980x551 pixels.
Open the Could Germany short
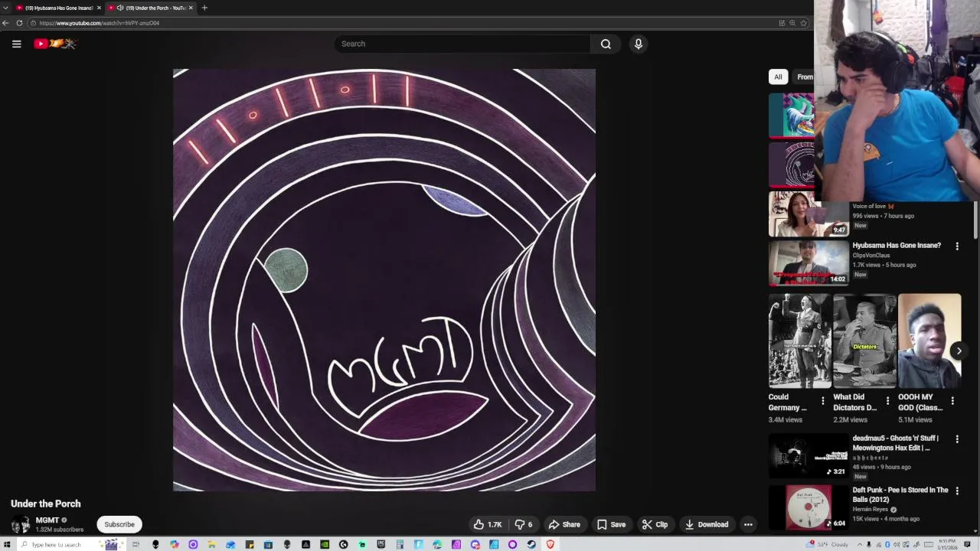pos(799,341)
